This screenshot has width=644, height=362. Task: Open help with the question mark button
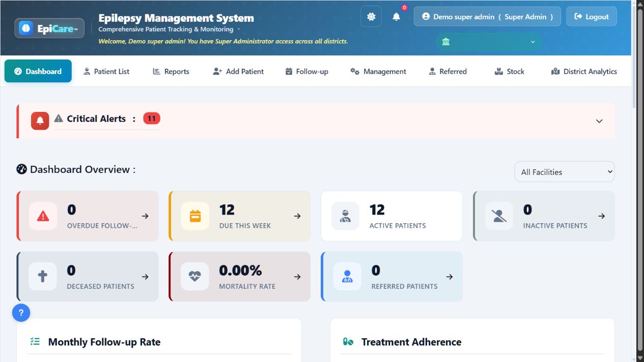coord(21,313)
